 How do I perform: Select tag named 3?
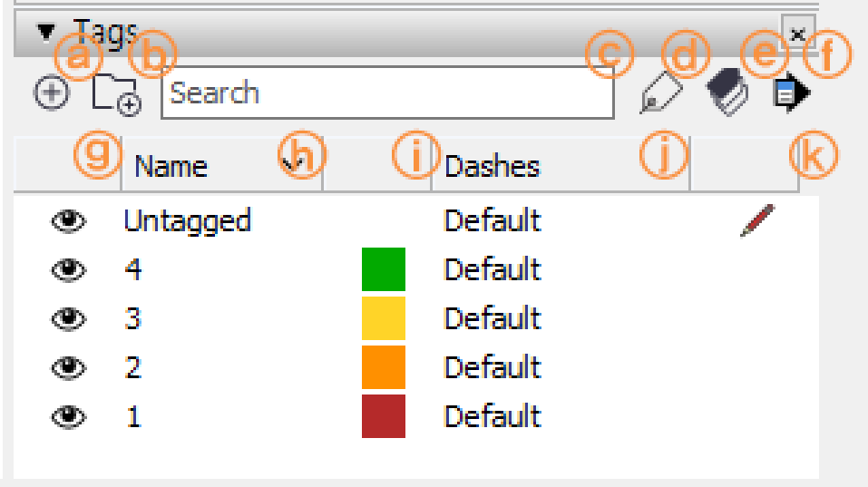tap(132, 318)
